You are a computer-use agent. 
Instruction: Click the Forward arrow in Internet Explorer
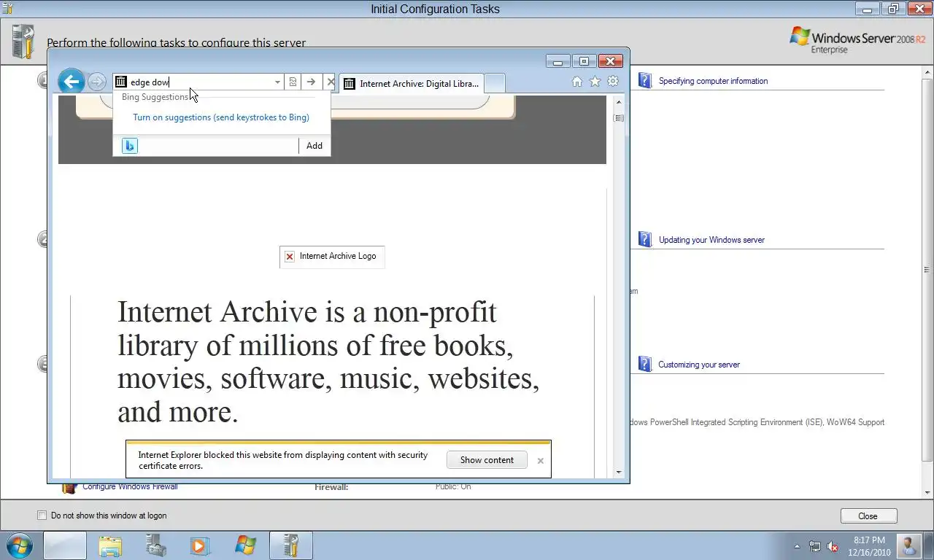[x=97, y=82]
